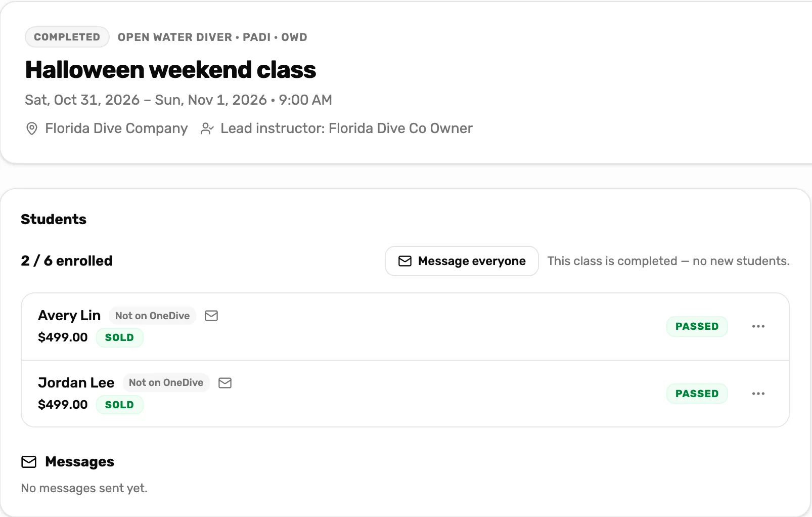The height and width of the screenshot is (517, 812).
Task: Click the COMPLETED status badge
Action: (67, 37)
